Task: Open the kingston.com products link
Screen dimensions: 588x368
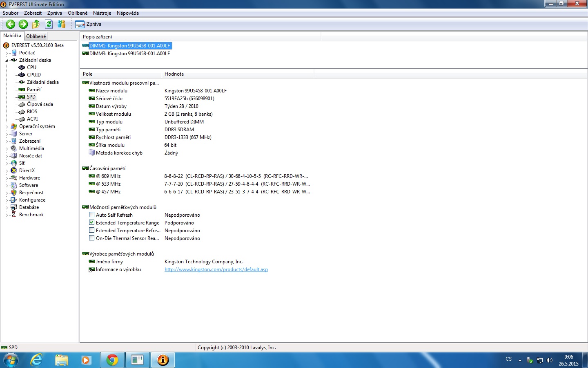Action: (x=216, y=269)
